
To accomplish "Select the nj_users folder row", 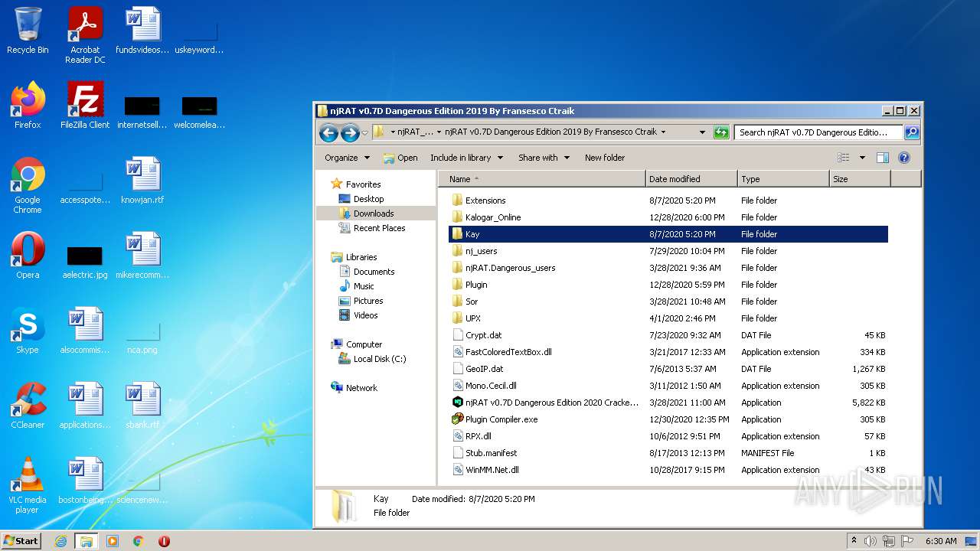I will [x=668, y=251].
